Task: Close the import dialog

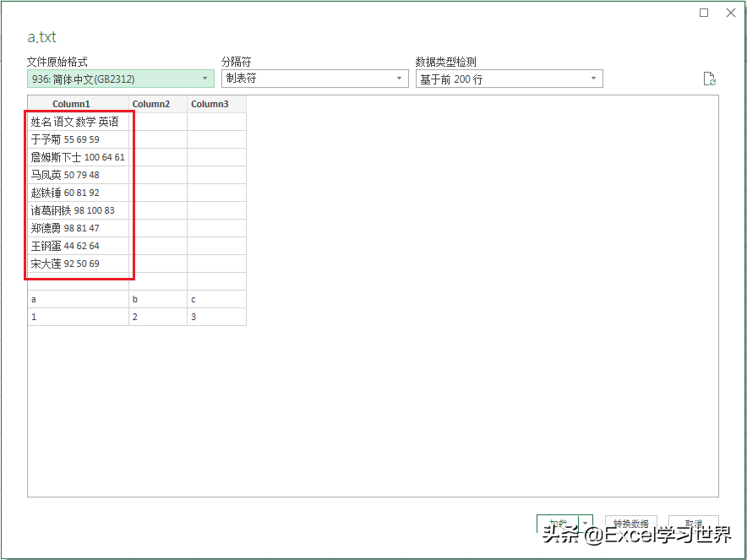Action: pos(731,13)
